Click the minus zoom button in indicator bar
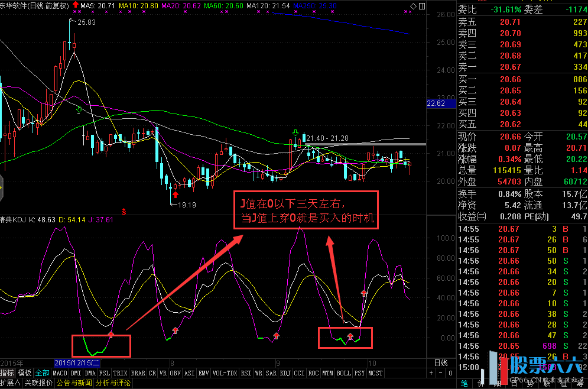The image size is (588, 389). 440,373
